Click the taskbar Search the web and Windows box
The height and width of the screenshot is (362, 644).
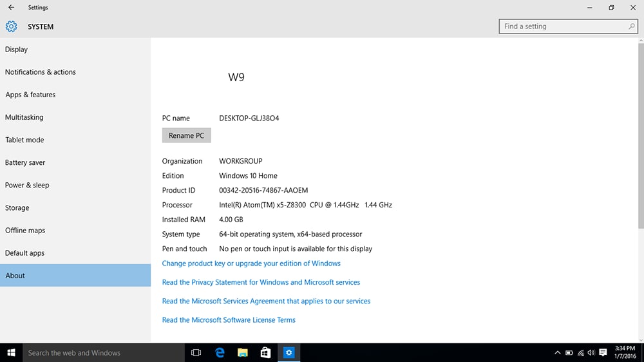(x=104, y=353)
